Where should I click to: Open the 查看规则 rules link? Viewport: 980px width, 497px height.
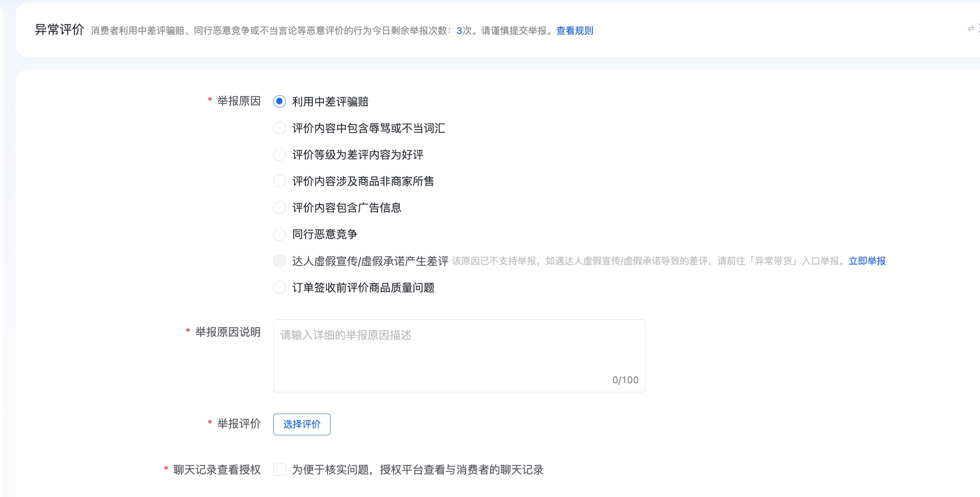click(575, 30)
